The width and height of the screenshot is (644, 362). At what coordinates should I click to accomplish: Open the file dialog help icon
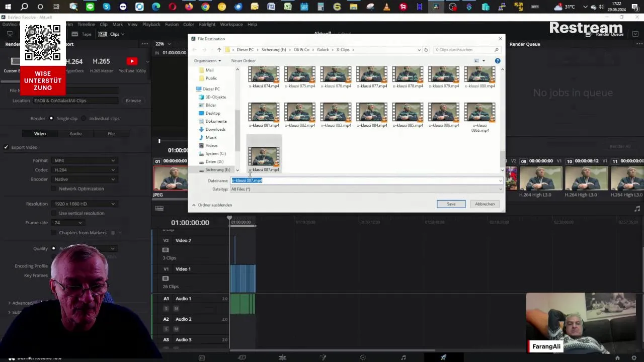[498, 61]
